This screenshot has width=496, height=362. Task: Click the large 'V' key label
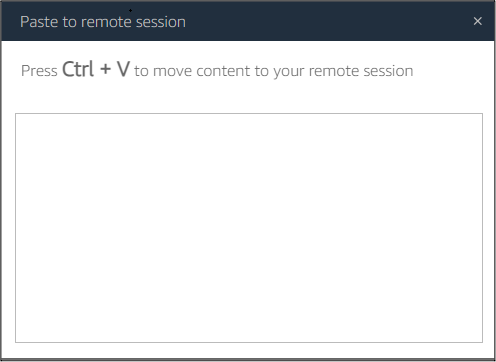(x=123, y=69)
